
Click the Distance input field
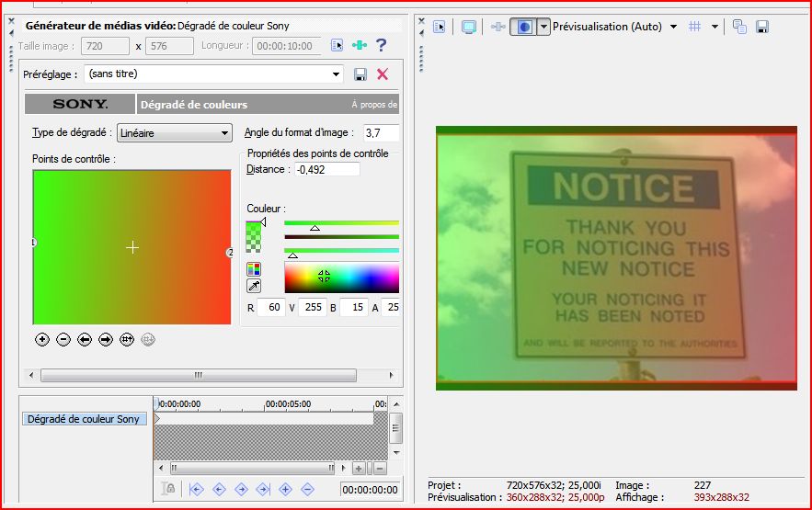tap(326, 169)
